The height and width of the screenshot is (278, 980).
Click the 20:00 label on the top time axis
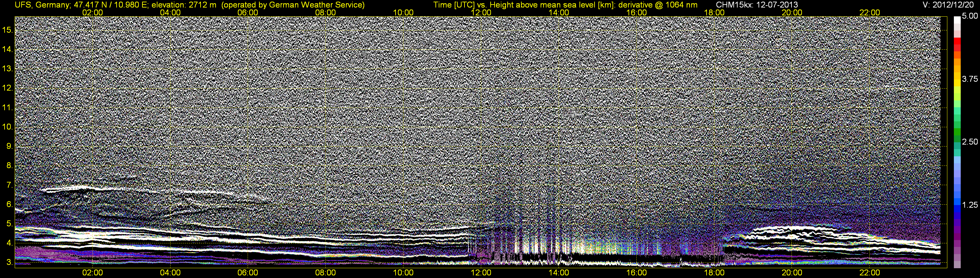point(792,12)
